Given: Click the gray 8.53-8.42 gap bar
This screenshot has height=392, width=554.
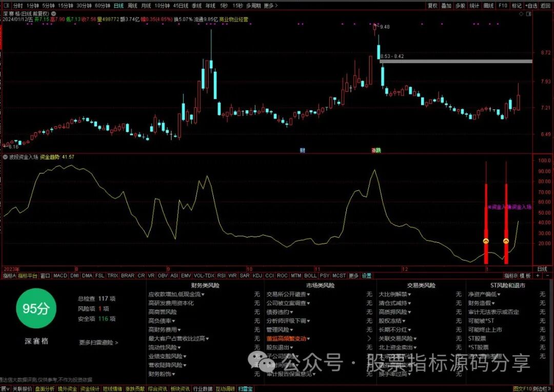Looking at the screenshot, I should point(456,62).
